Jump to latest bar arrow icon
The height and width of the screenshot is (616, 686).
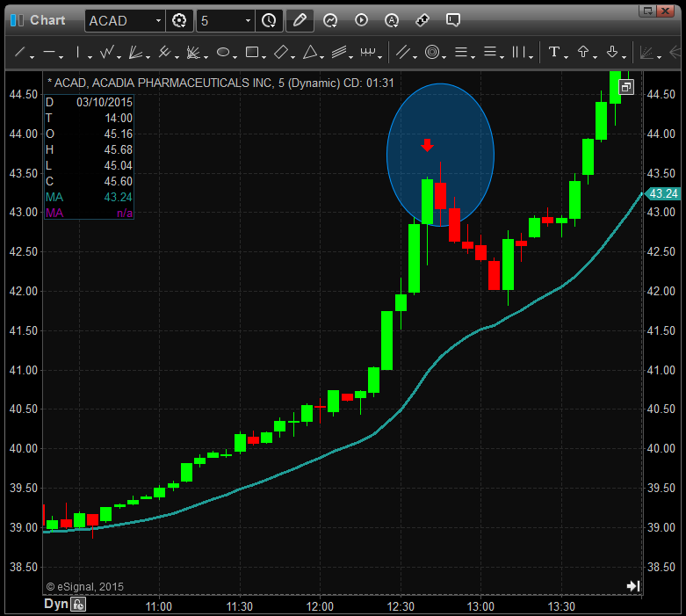pyautogui.click(x=633, y=586)
